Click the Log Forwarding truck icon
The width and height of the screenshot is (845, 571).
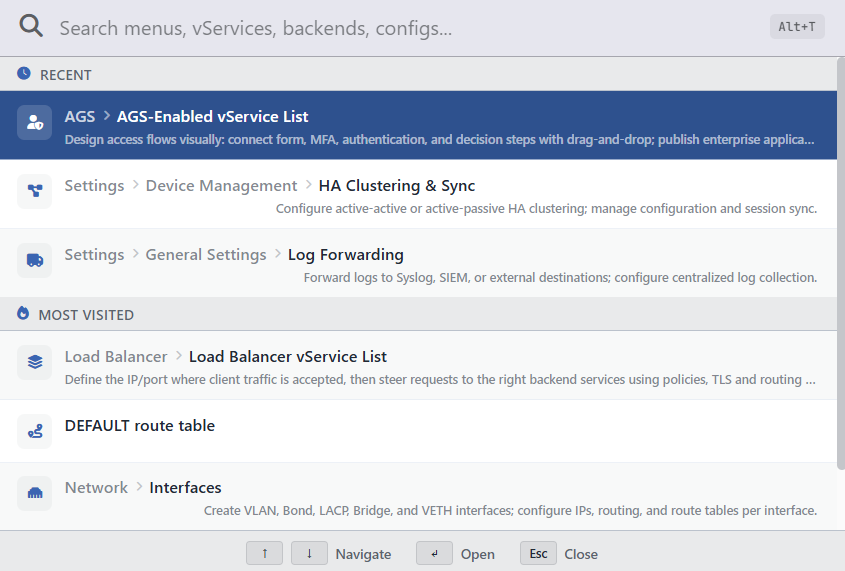click(x=34, y=260)
